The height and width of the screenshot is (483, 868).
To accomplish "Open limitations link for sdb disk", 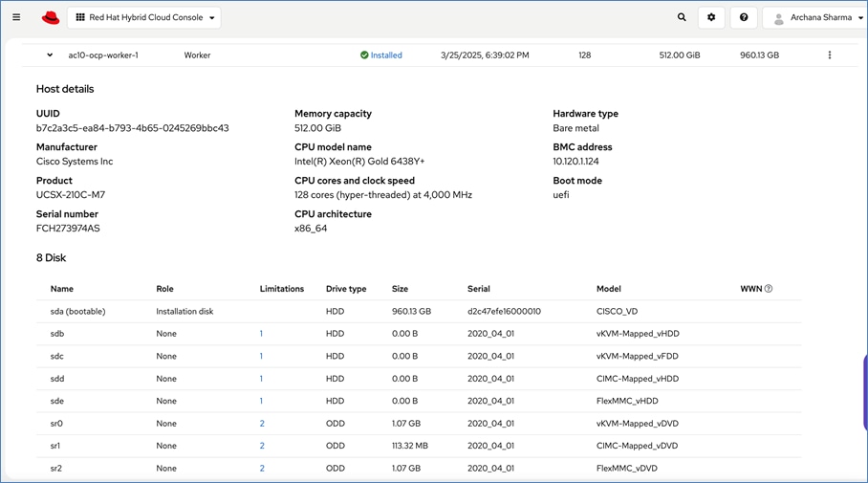I will (261, 334).
